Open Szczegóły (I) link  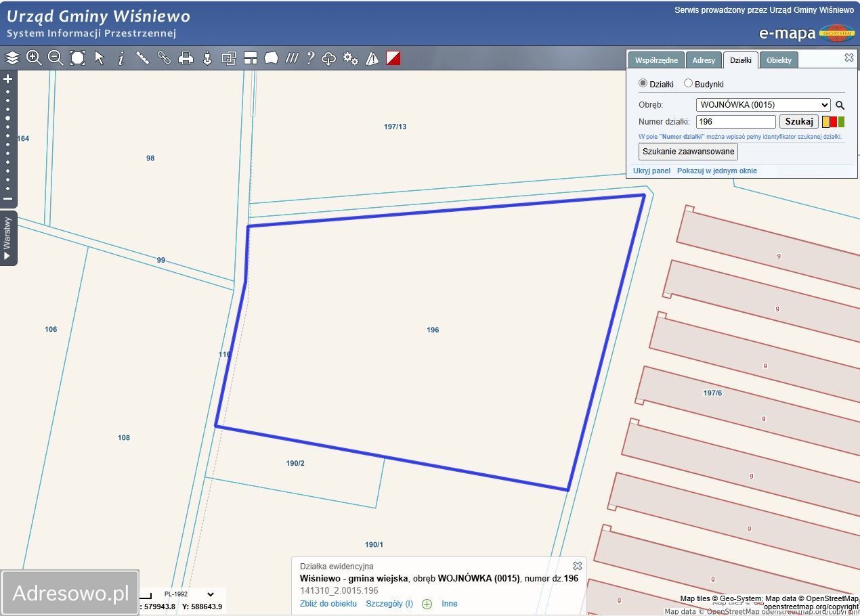pyautogui.click(x=389, y=604)
